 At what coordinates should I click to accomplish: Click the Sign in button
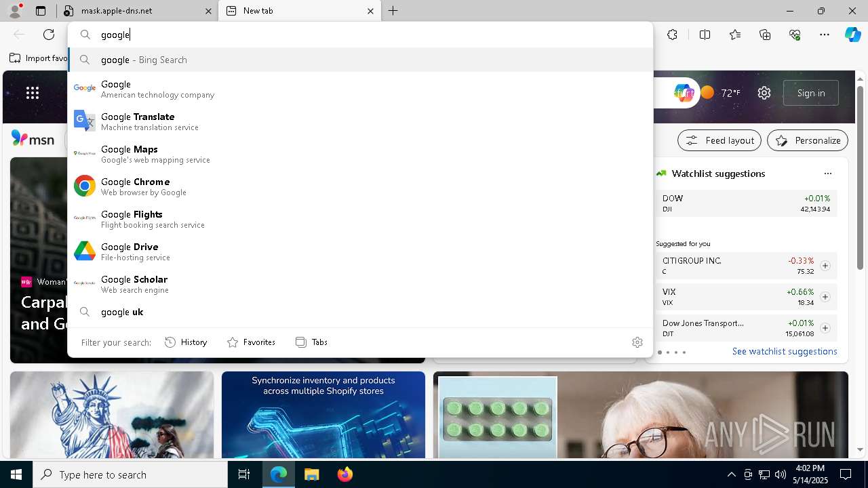[x=811, y=93]
